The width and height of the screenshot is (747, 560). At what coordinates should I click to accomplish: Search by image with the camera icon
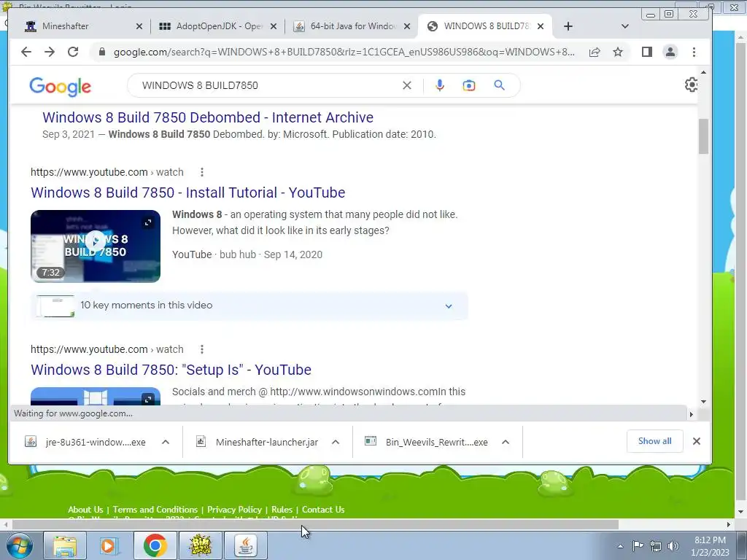pyautogui.click(x=469, y=85)
